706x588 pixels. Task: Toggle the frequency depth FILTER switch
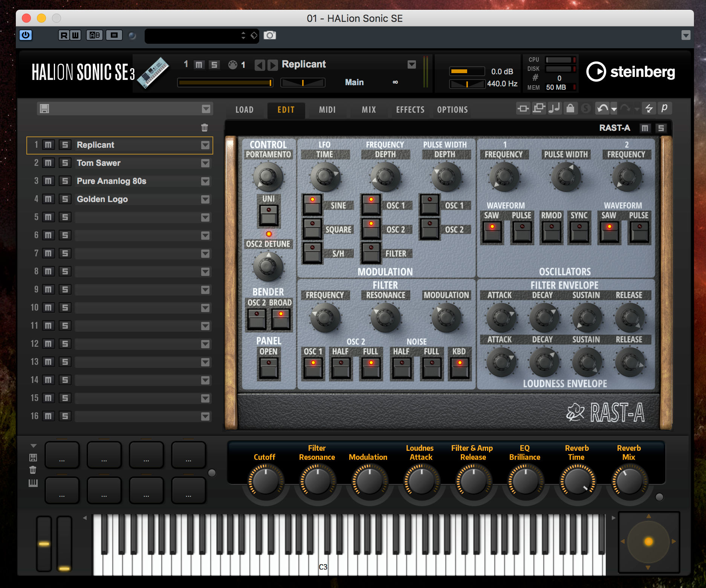(371, 253)
